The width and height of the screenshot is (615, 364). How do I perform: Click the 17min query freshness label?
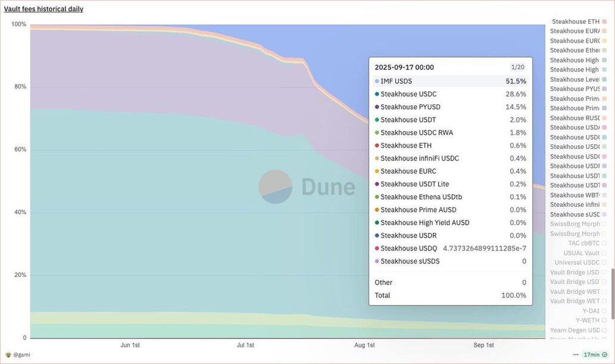[x=592, y=354]
